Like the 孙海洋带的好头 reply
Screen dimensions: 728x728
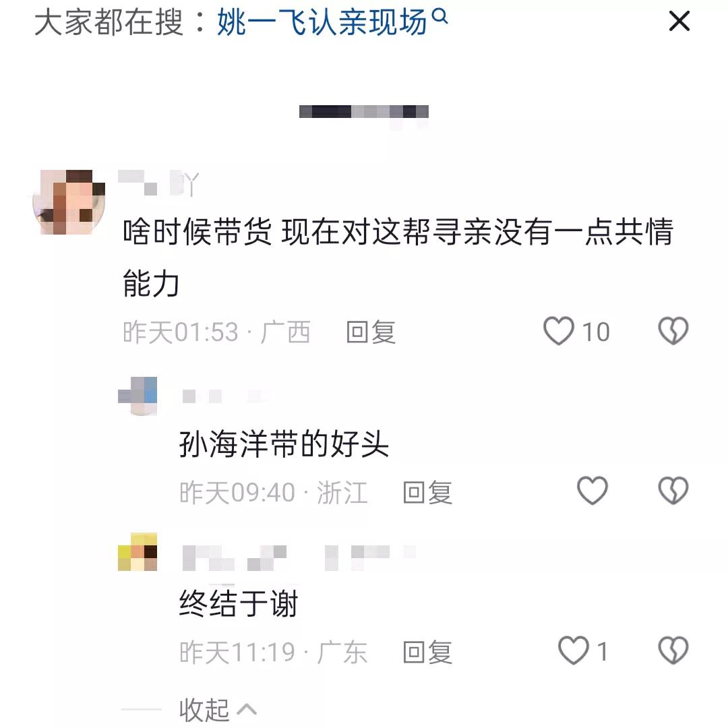(592, 491)
